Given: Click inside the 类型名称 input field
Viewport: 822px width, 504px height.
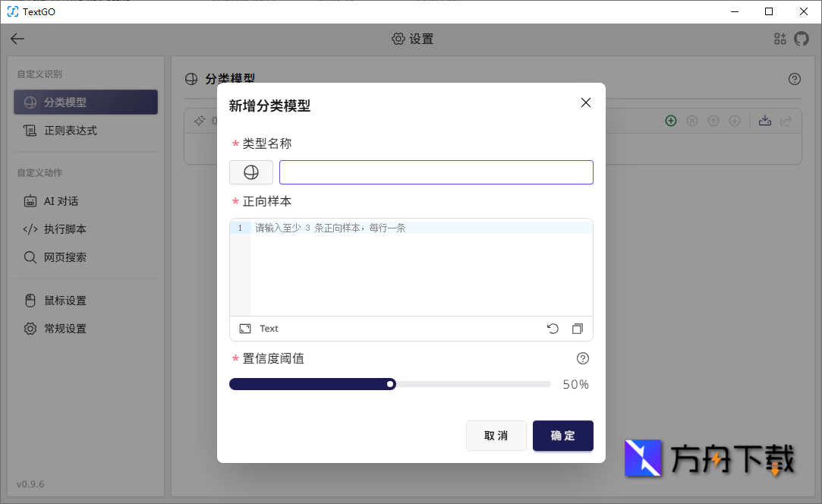Looking at the screenshot, I should 435,172.
